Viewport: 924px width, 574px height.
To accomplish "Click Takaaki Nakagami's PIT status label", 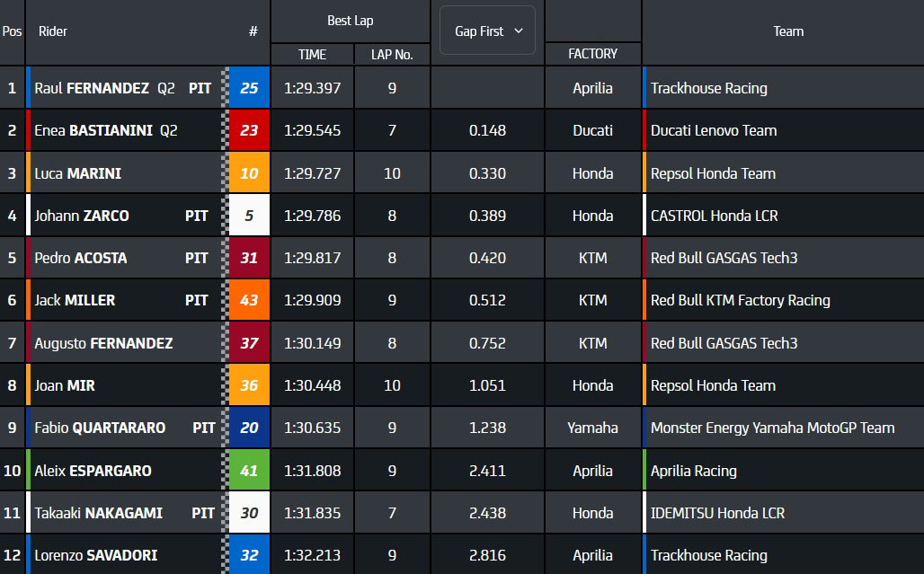I will coord(203,513).
